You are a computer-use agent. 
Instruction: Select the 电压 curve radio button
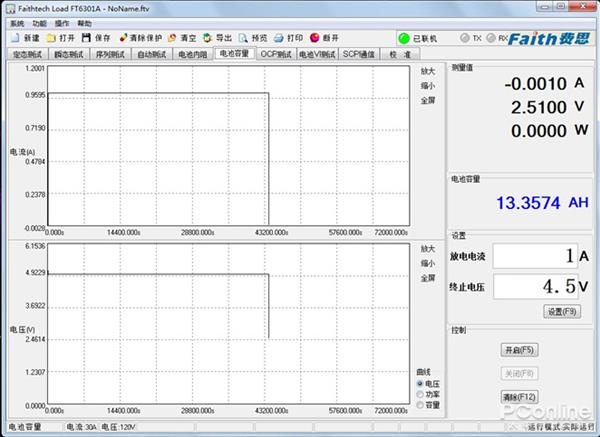click(420, 383)
